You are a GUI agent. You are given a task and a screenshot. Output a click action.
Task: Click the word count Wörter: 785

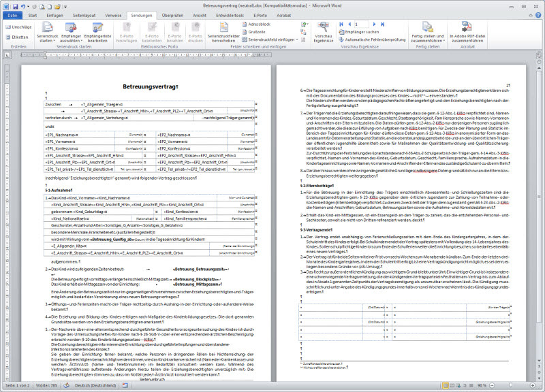coord(46,385)
